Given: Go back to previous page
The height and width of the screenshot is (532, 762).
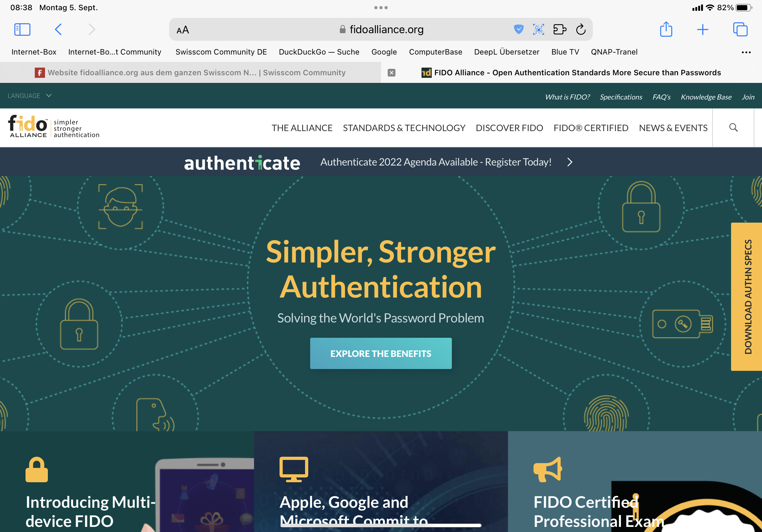Looking at the screenshot, I should (58, 30).
